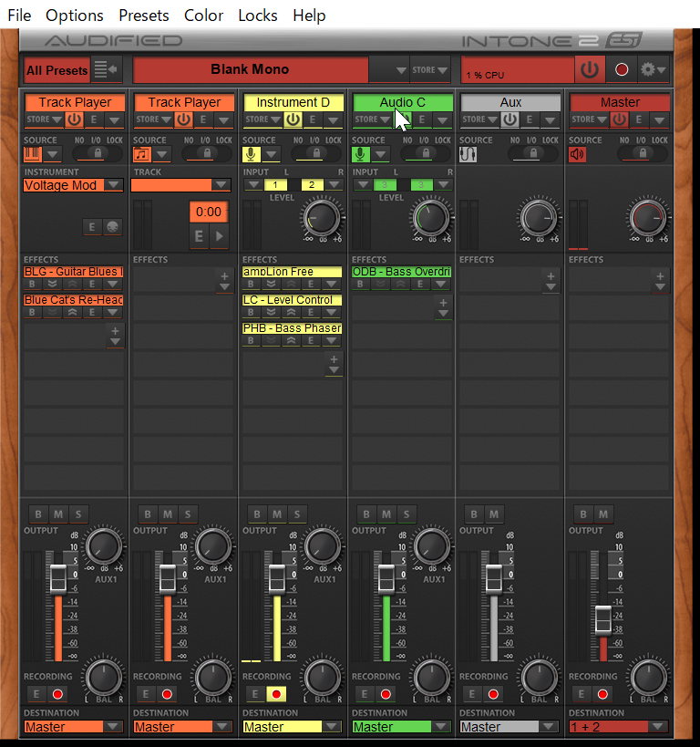Open the Master 1 + 2 destination dropdown
Viewport: 700px width, 747px height.
pos(659,727)
